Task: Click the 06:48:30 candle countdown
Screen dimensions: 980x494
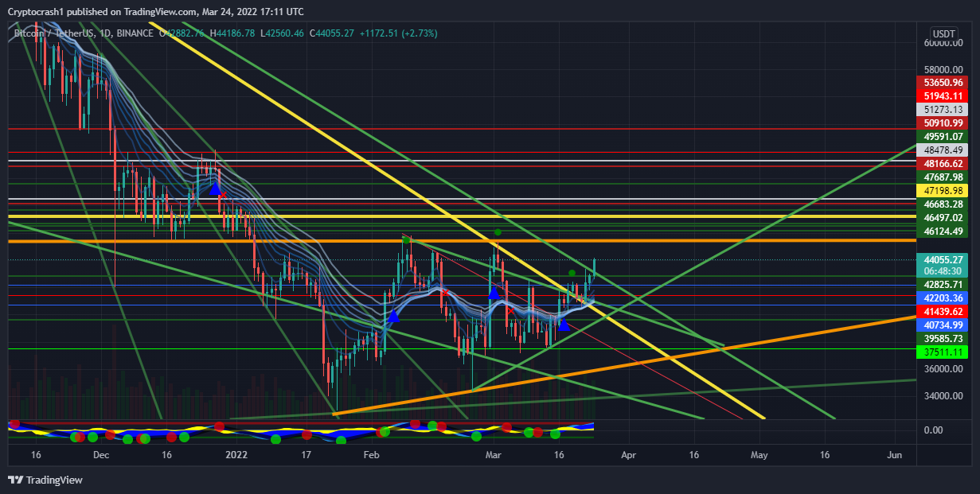Action: 943,270
